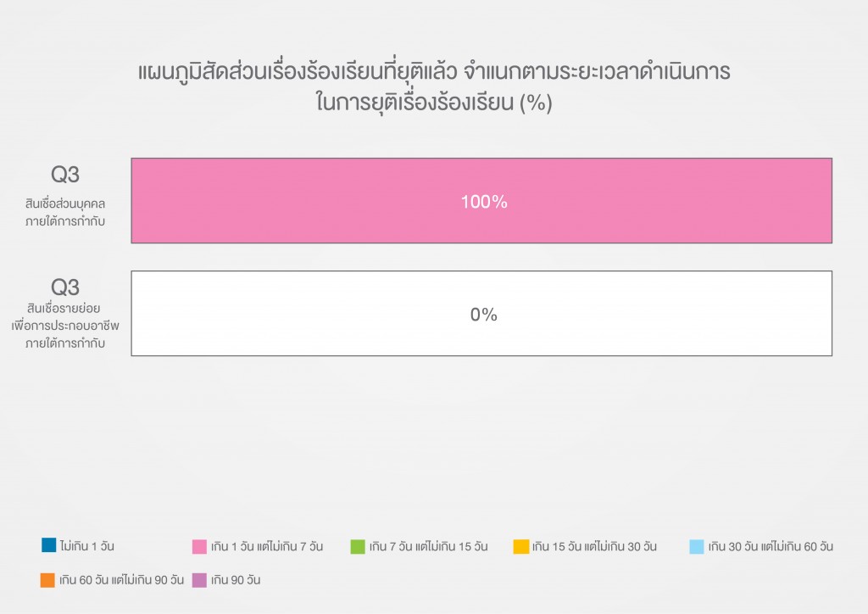Click the yellow legend color square
This screenshot has height=614, width=868.
click(521, 546)
